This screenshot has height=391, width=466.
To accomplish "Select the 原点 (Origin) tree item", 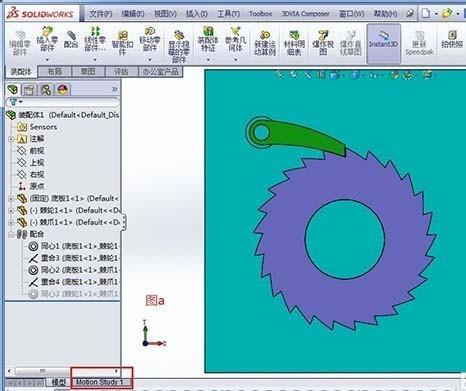I will [x=31, y=186].
